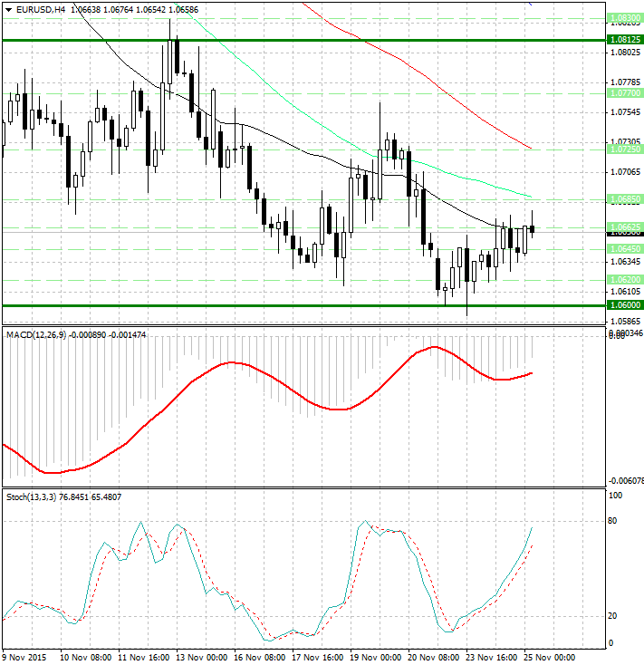The image size is (644, 665).
Task: Click the Stoch(13,3,3) indicator label
Action: tap(31, 496)
